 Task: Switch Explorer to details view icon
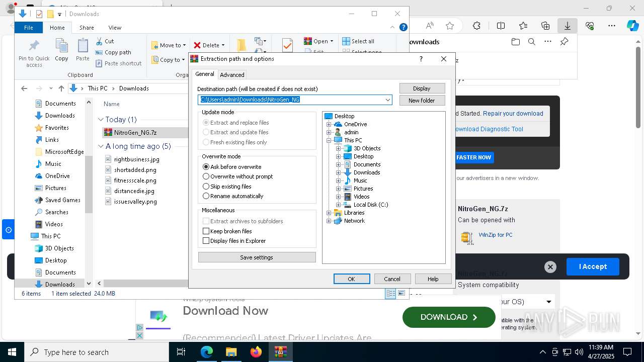[390, 294]
